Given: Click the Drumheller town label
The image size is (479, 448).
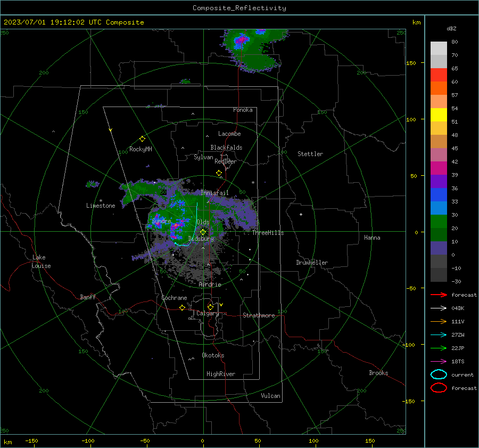Looking at the screenshot, I should 312,263.
